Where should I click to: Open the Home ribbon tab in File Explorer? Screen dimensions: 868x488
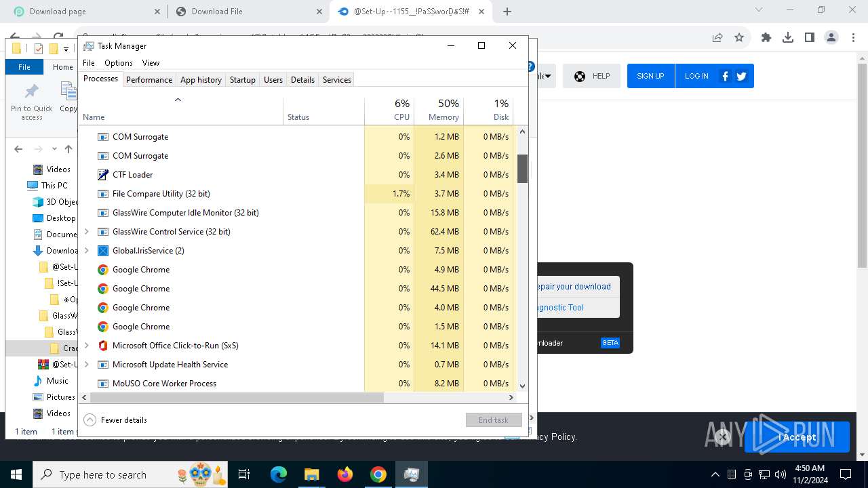63,67
